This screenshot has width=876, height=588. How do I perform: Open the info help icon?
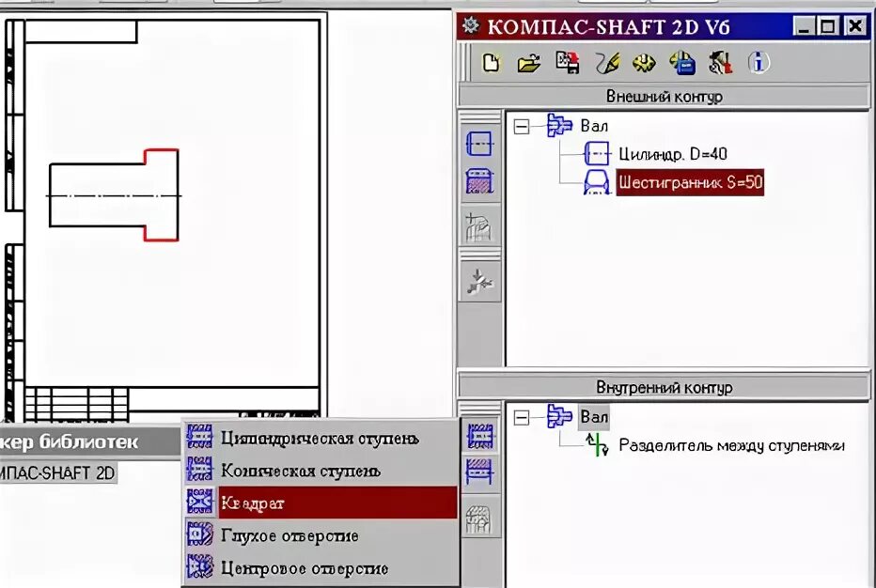pos(759,63)
